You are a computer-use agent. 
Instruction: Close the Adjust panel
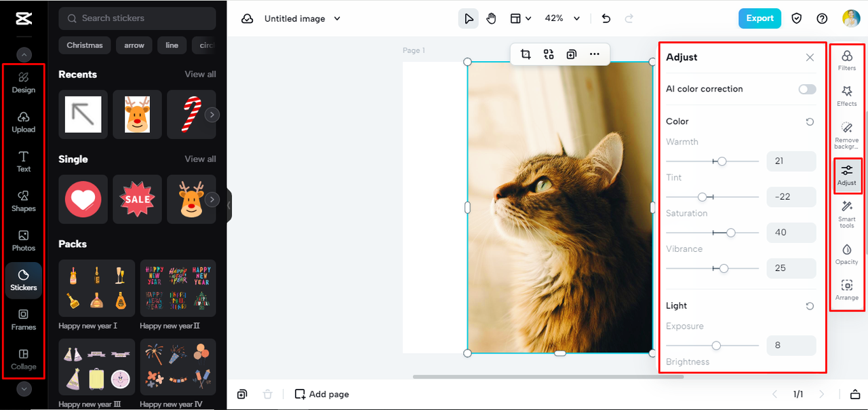(810, 58)
